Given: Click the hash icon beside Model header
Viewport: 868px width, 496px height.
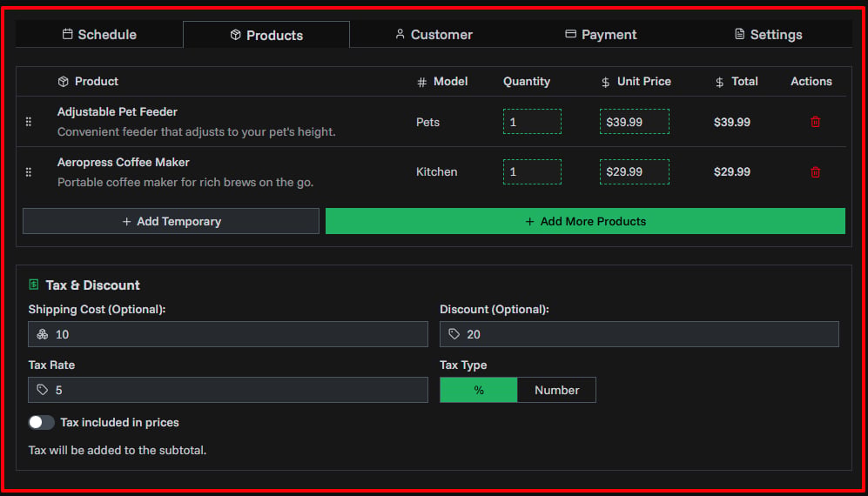Looking at the screenshot, I should (x=422, y=83).
